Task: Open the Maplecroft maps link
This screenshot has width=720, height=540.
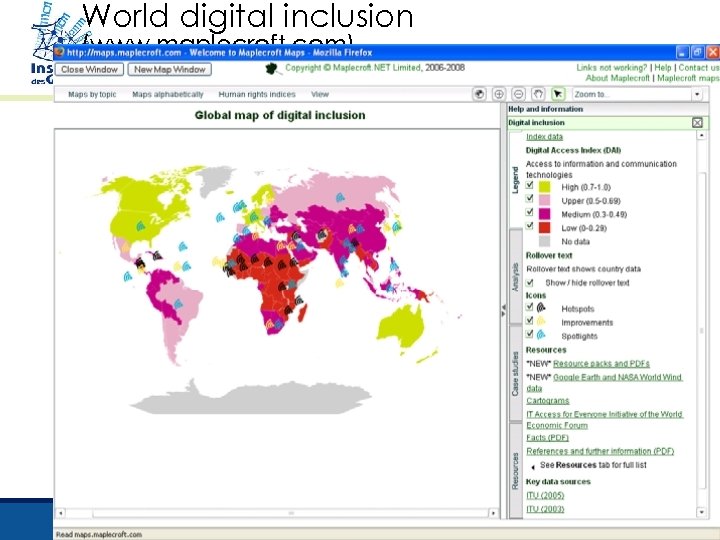Action: pos(688,78)
